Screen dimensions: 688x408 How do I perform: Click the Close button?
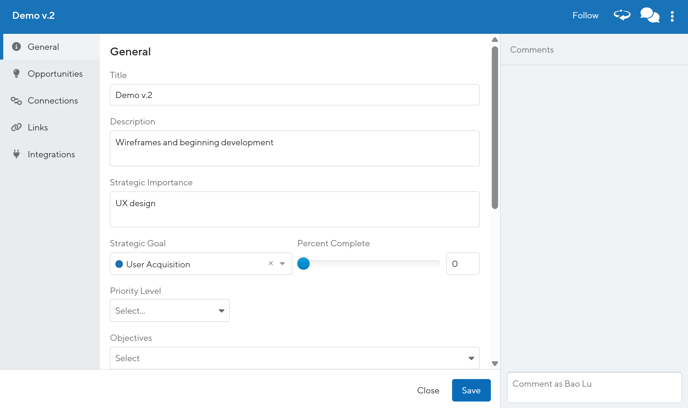(428, 390)
